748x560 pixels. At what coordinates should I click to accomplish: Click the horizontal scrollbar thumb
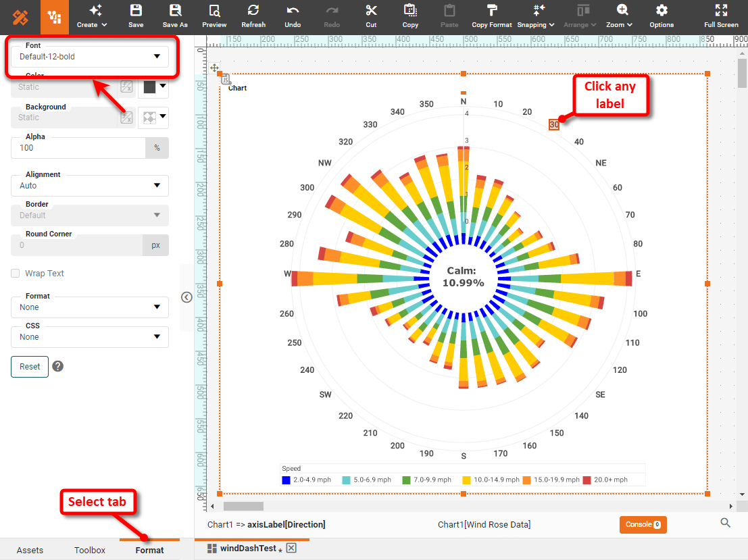[243, 506]
